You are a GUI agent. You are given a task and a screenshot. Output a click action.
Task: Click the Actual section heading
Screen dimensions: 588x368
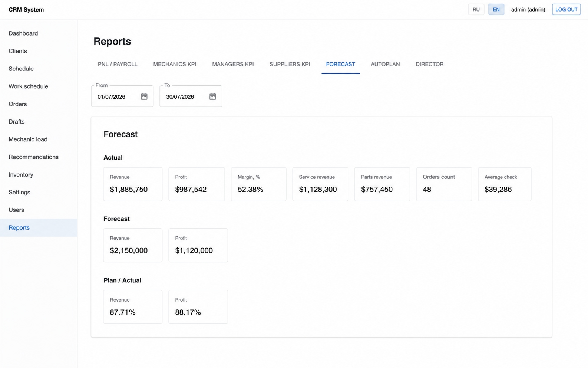pos(113,158)
